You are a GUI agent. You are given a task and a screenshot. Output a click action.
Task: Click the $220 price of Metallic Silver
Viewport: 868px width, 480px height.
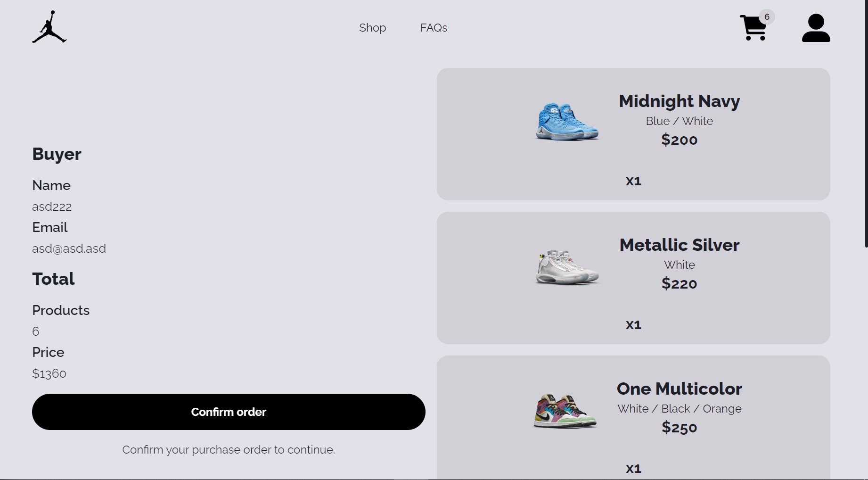(x=679, y=283)
